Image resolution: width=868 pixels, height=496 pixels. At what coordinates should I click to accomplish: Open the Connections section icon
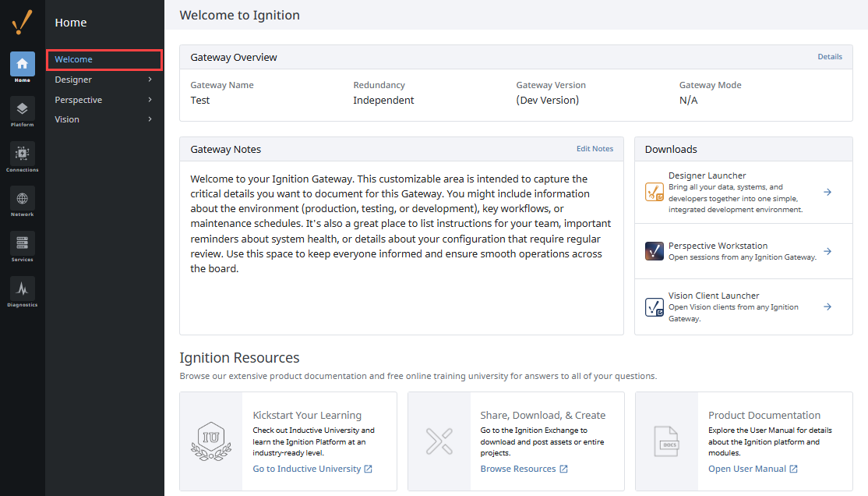tap(22, 154)
